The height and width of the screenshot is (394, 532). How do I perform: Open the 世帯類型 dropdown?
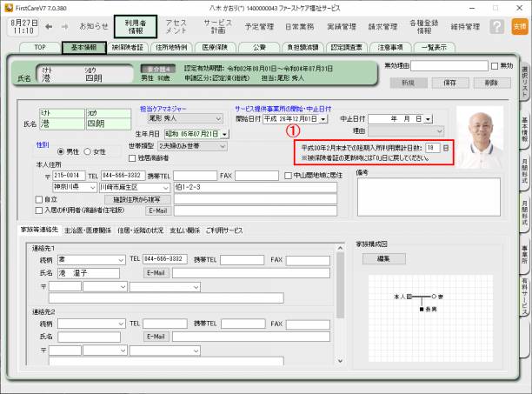click(x=223, y=146)
